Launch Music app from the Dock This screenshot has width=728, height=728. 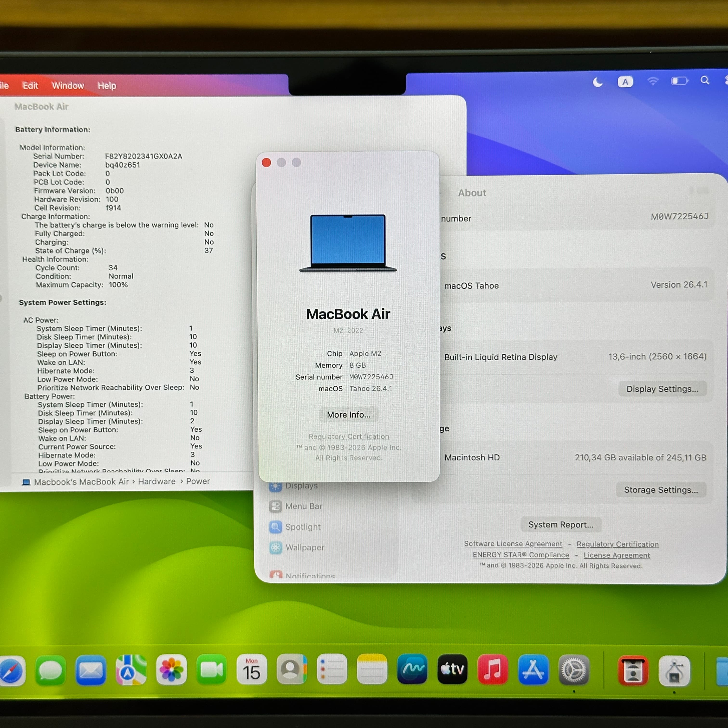(x=493, y=669)
